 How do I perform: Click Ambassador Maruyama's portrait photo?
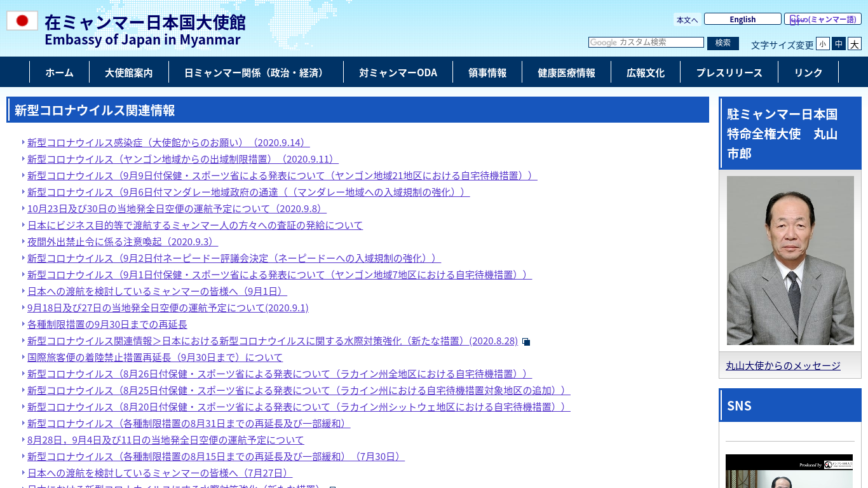click(x=790, y=261)
